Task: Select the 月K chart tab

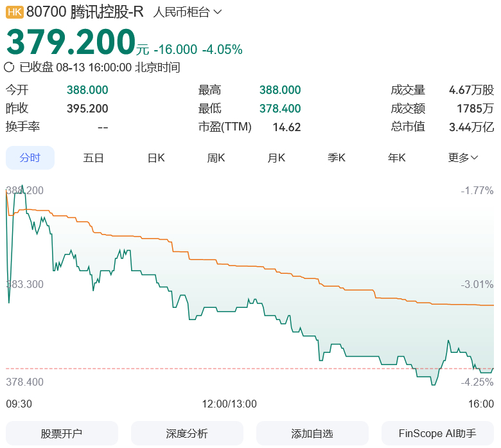Action: [x=276, y=157]
